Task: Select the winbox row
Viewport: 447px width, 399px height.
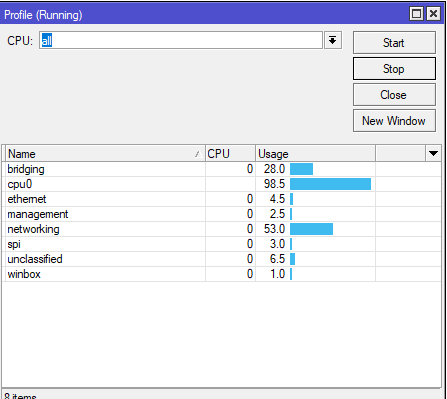Action: 222,274
